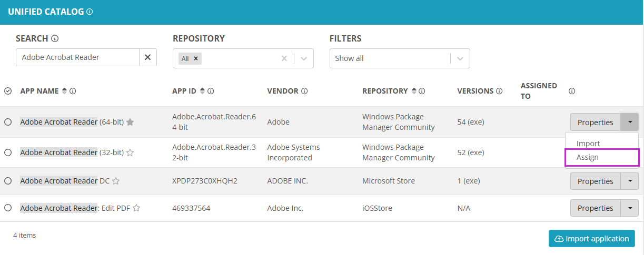This screenshot has width=644, height=255.
Task: Unfavorite Adobe Acrobat Reader (64-bit) star
Action: click(x=130, y=122)
